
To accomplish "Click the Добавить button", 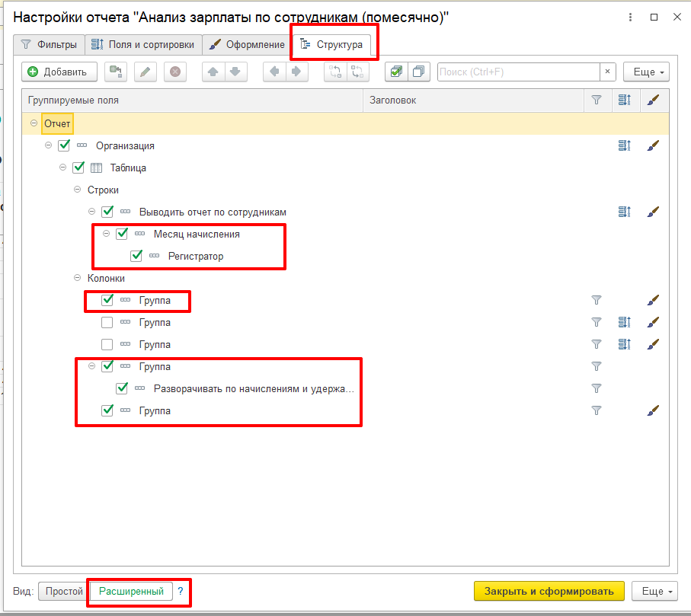I will point(59,72).
